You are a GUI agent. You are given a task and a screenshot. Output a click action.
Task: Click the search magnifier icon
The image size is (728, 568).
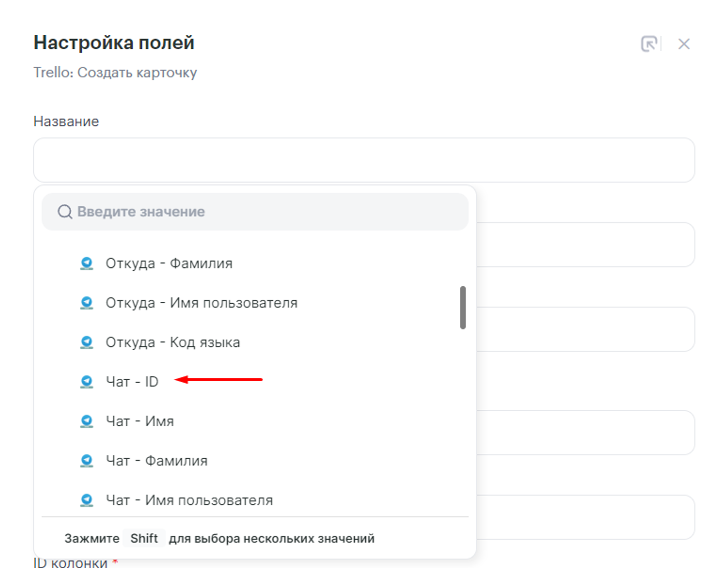click(65, 212)
